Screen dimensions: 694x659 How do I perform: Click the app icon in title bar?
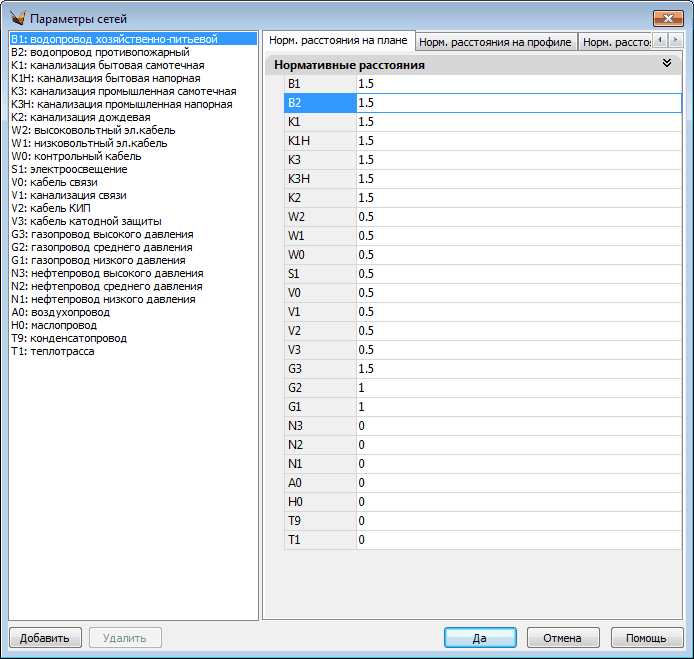click(16, 18)
